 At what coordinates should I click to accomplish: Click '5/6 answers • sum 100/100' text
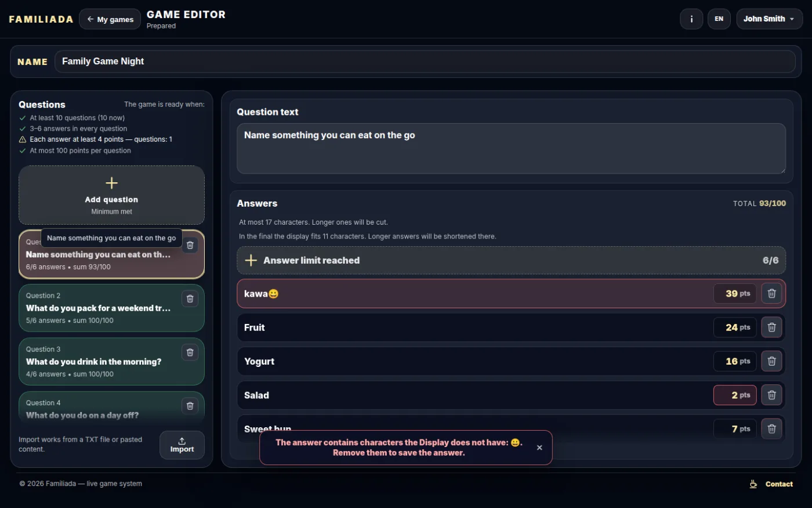pos(70,320)
